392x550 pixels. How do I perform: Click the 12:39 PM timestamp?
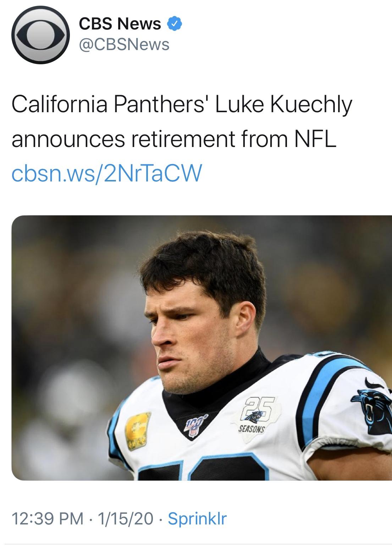click(48, 519)
